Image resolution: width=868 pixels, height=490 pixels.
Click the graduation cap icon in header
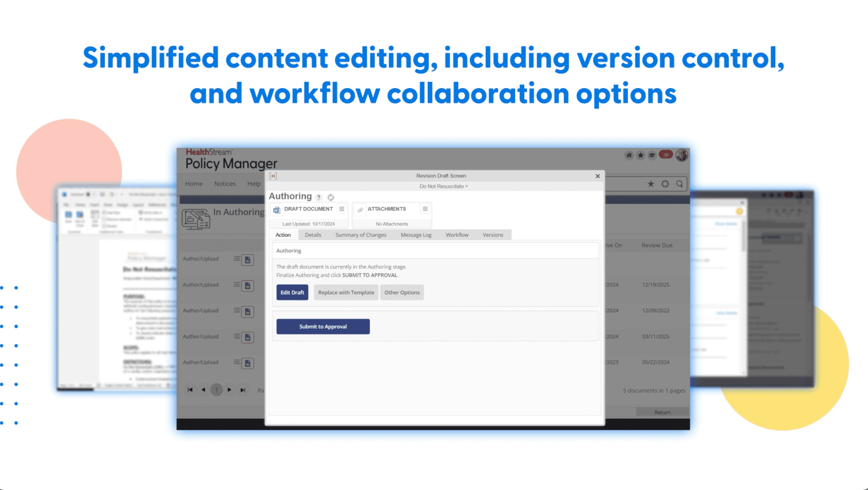pyautogui.click(x=652, y=155)
